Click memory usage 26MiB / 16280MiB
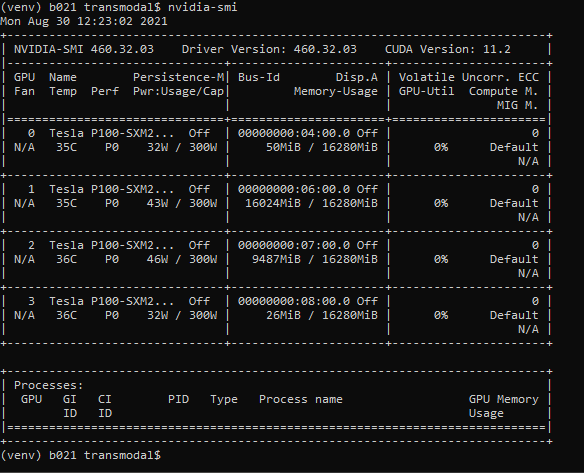584x473 pixels. [322, 315]
